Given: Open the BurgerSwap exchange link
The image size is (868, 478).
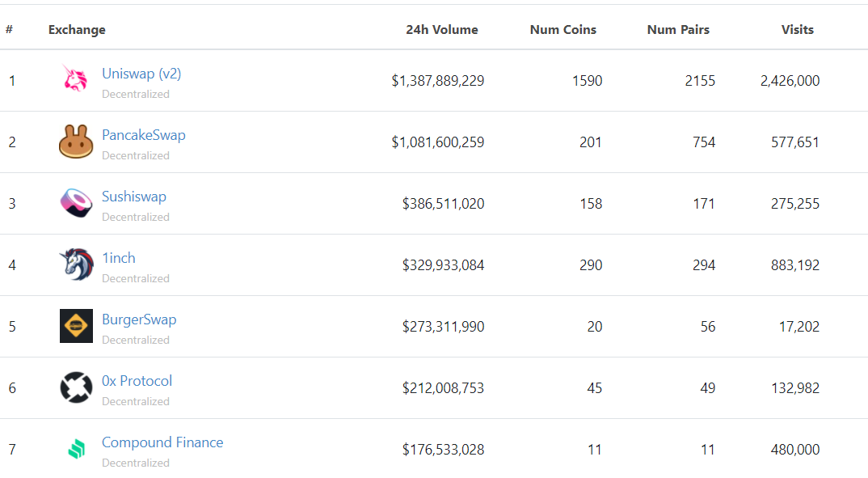Looking at the screenshot, I should [139, 319].
